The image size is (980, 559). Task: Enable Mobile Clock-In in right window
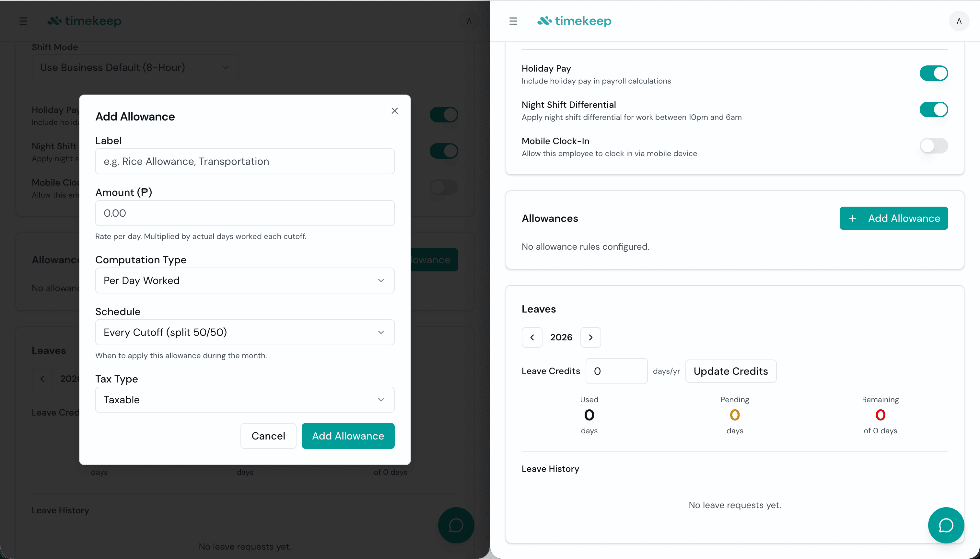pyautogui.click(x=934, y=146)
